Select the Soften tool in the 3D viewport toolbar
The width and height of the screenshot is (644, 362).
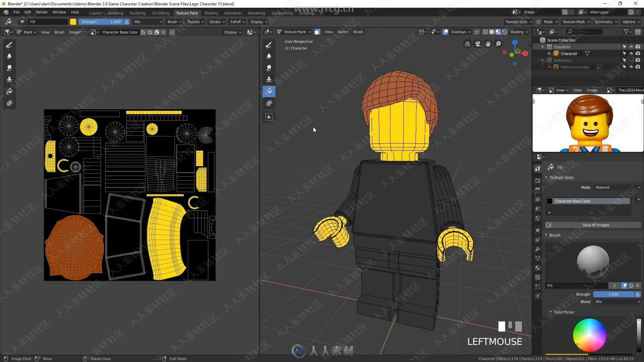point(269,56)
